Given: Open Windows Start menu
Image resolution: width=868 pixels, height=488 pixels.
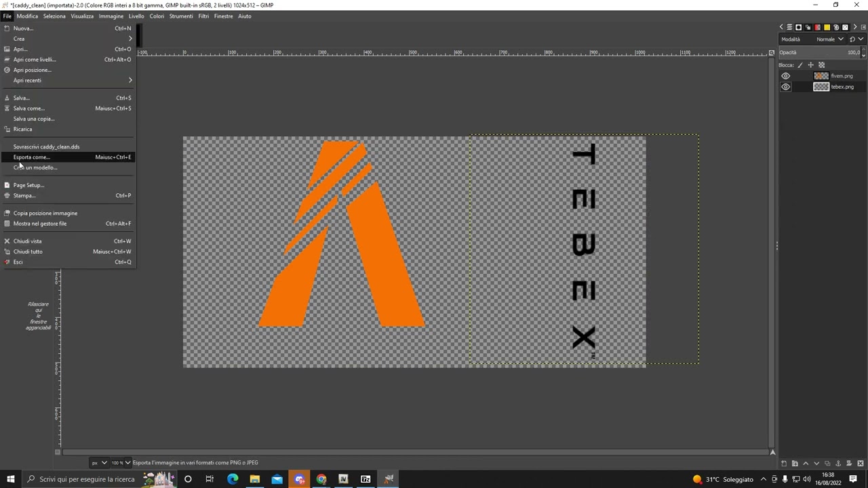Looking at the screenshot, I should tap(10, 479).
